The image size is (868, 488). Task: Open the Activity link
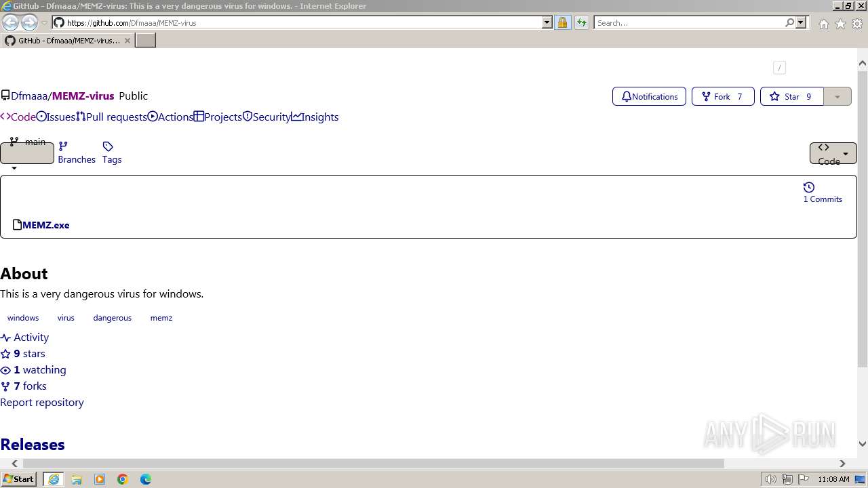[24, 338]
